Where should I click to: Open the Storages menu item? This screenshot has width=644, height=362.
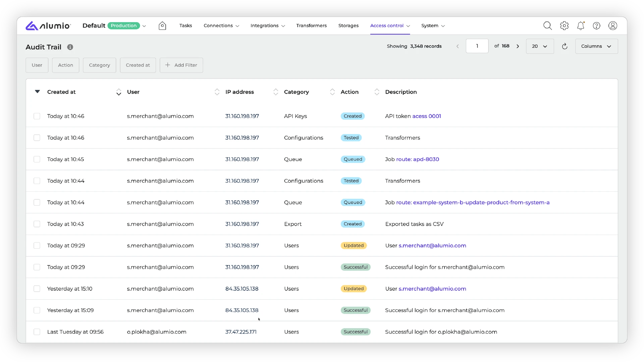(348, 26)
